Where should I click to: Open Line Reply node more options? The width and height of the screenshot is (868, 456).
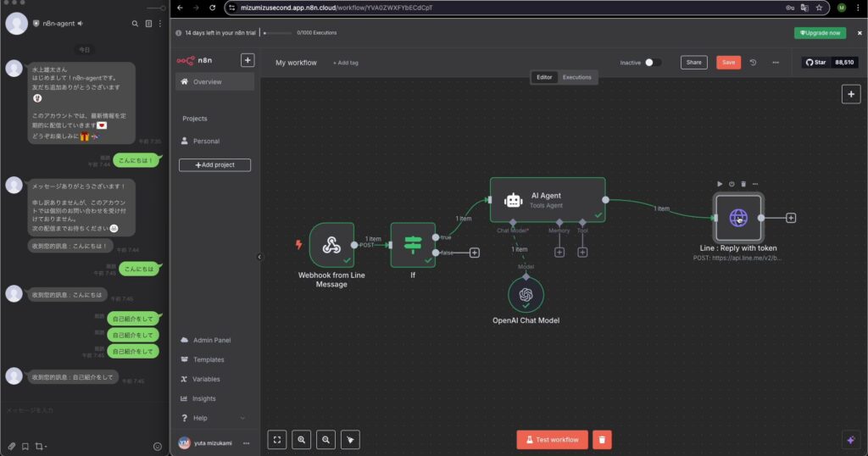[755, 184]
